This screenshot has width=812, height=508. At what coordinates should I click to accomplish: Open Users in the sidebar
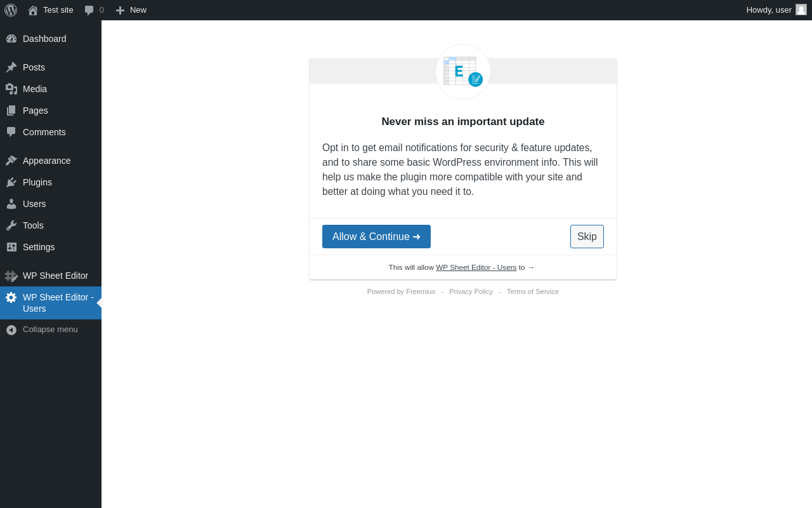(51, 204)
